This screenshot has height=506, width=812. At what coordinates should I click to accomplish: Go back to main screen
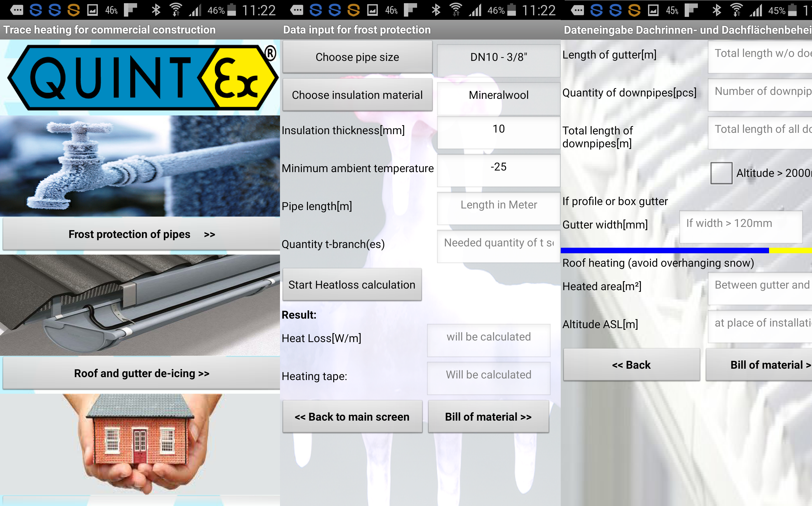coord(352,416)
